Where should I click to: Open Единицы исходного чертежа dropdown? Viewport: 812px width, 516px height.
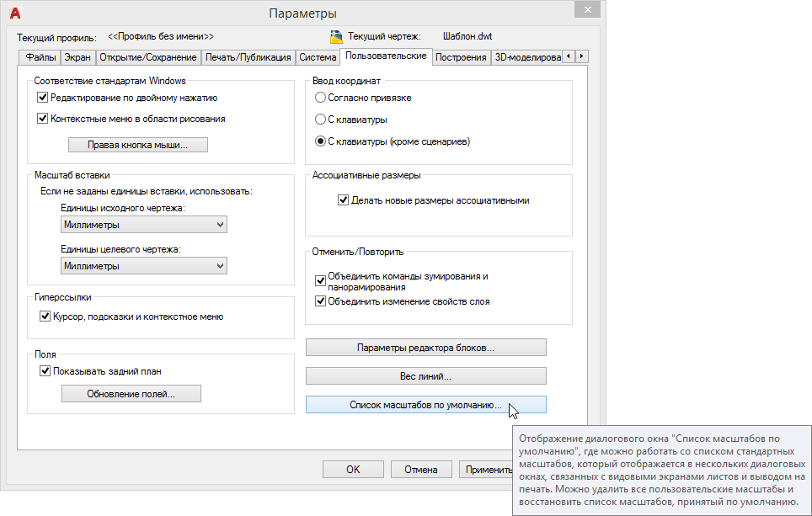144,225
